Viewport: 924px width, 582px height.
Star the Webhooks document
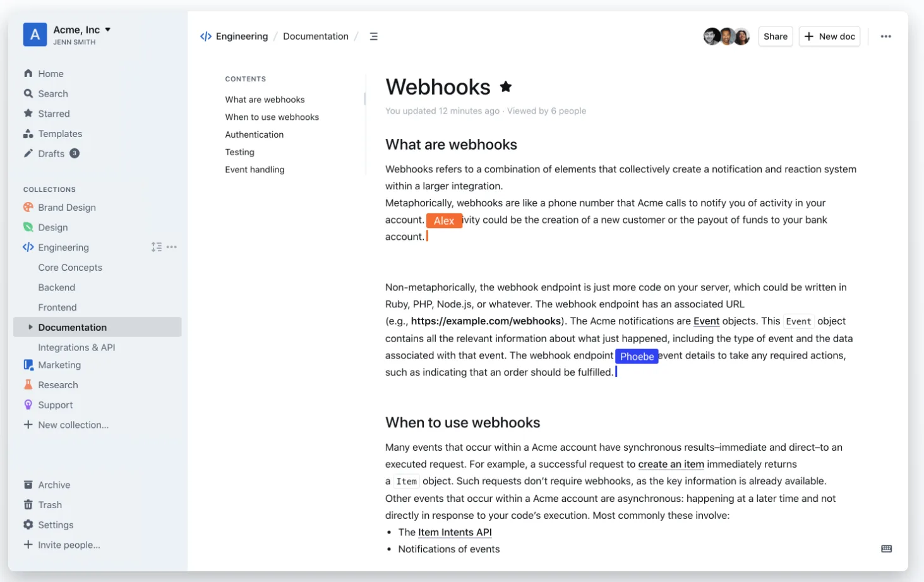click(x=505, y=86)
